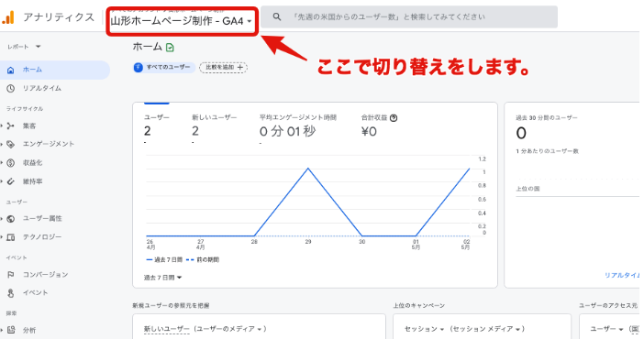Image resolution: width=644 pixels, height=339 pixels.
Task: Select ホーム in the left navigation
Action: point(55,70)
